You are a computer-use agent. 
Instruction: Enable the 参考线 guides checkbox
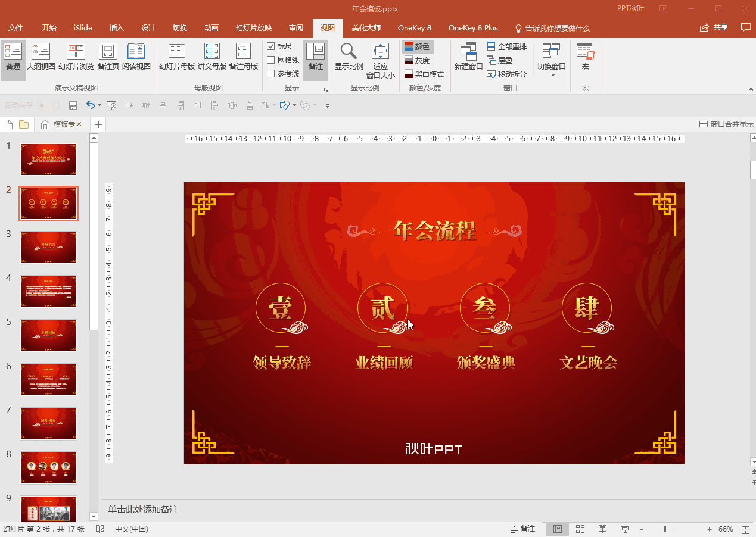(x=271, y=74)
